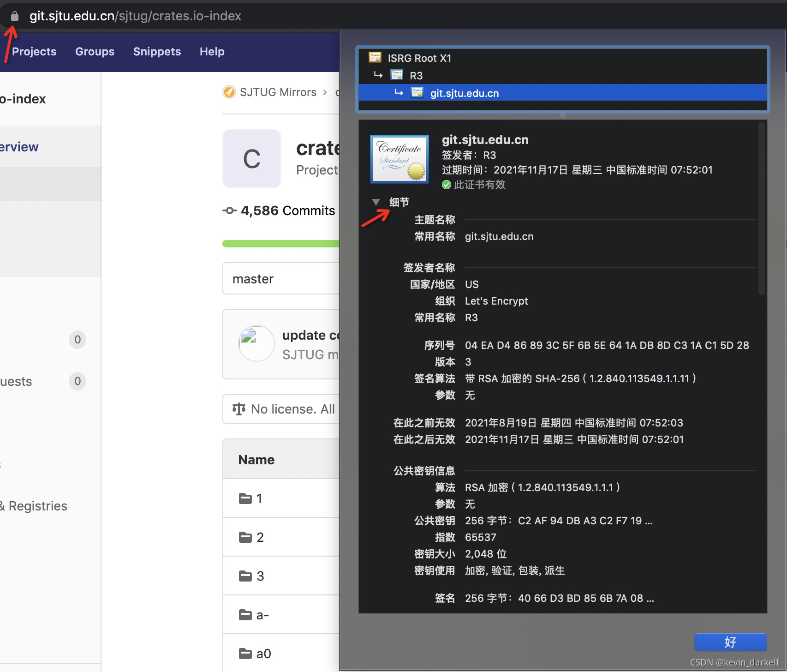787x672 pixels.
Task: Open the master branch dropdown
Action: (x=281, y=278)
